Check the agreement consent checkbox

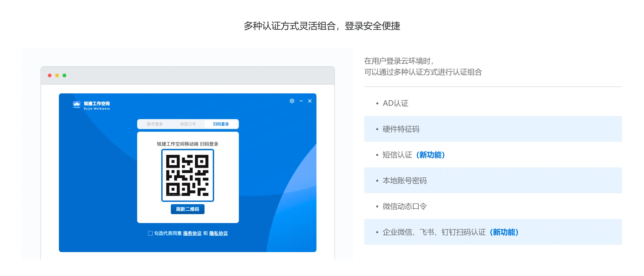coord(150,233)
